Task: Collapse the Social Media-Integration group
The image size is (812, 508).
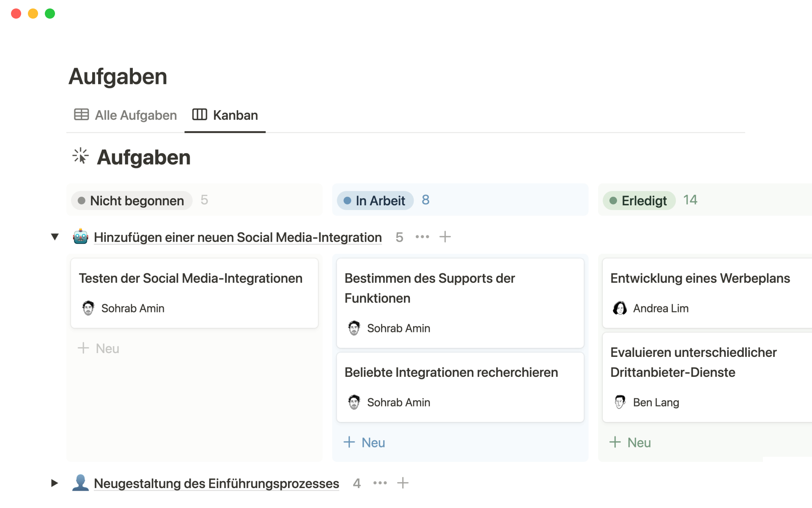Action: 55,237
